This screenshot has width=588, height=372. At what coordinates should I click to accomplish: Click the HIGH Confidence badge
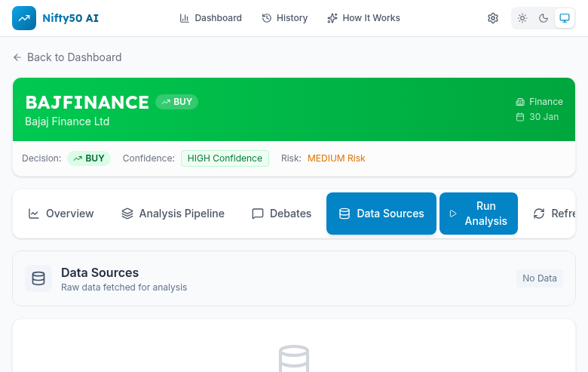click(x=225, y=158)
